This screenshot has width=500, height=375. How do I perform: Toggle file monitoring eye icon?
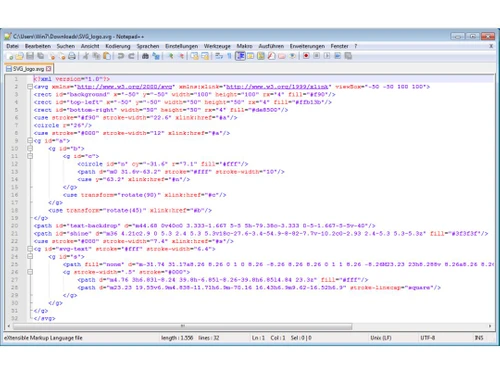click(x=293, y=56)
